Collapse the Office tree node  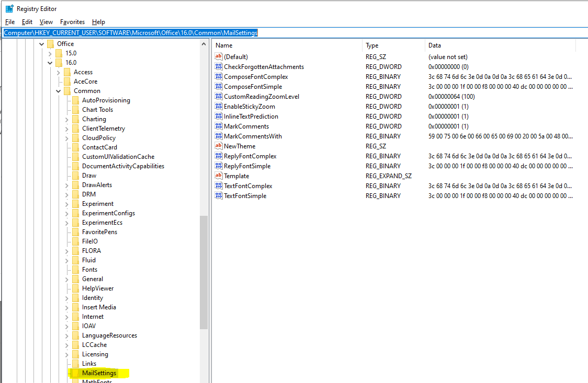pos(42,44)
